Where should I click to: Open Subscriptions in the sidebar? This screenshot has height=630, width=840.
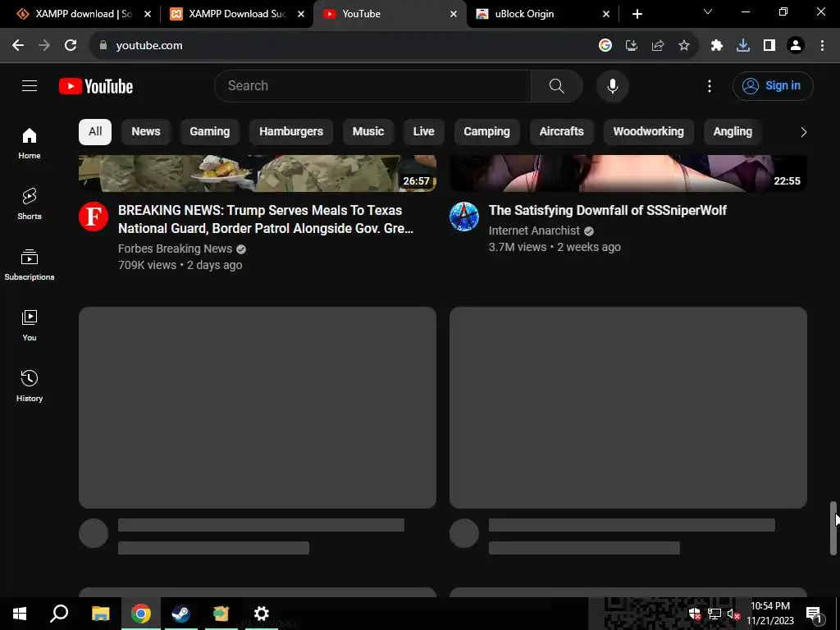30,265
